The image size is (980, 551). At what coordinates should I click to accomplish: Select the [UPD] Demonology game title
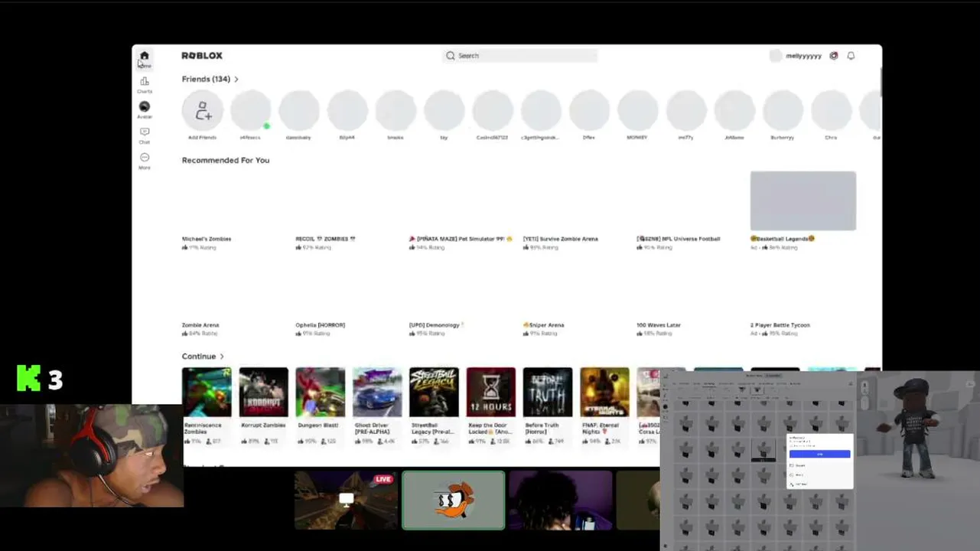click(x=436, y=325)
